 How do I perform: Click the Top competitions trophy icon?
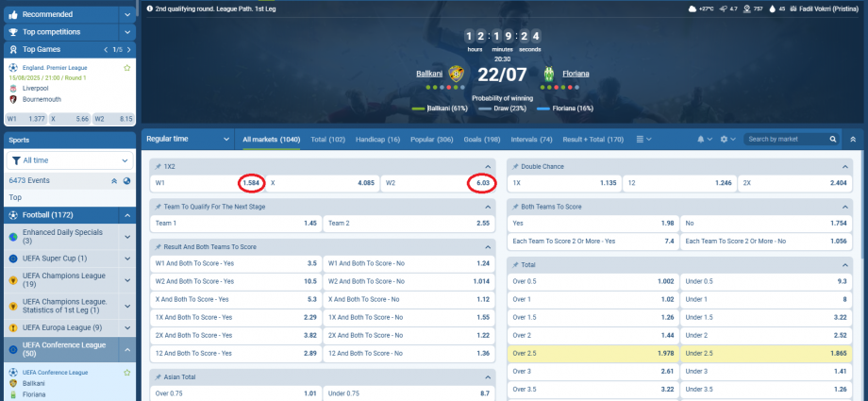[13, 32]
